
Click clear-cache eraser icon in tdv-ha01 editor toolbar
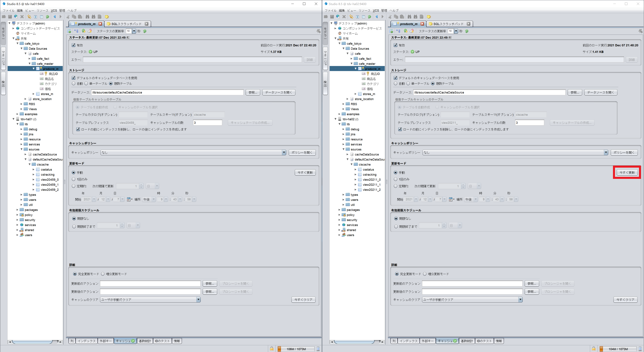(x=90, y=31)
